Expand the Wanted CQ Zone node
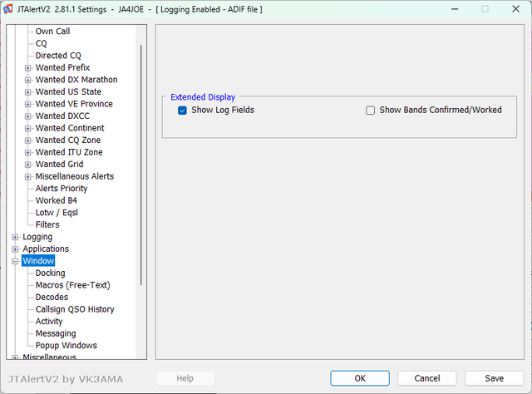Image resolution: width=532 pixels, height=394 pixels. tap(27, 140)
